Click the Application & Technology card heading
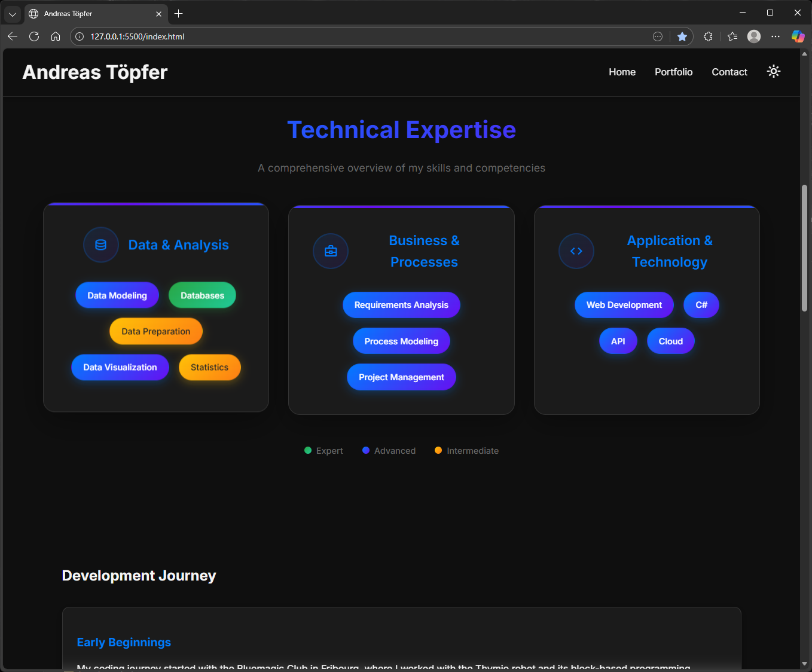812x672 pixels. click(x=670, y=251)
